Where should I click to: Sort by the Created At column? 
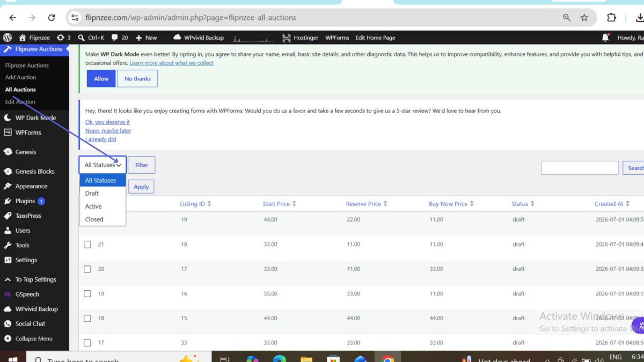click(612, 204)
